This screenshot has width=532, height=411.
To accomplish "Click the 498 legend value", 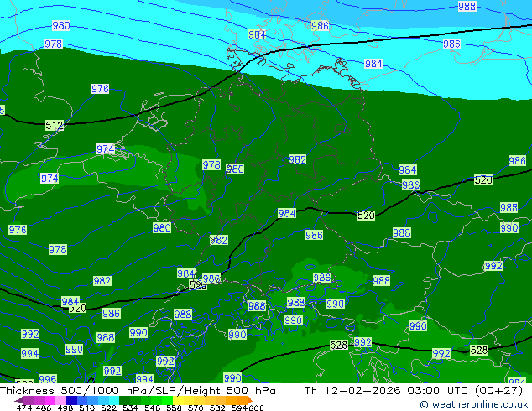I will click(x=65, y=408).
